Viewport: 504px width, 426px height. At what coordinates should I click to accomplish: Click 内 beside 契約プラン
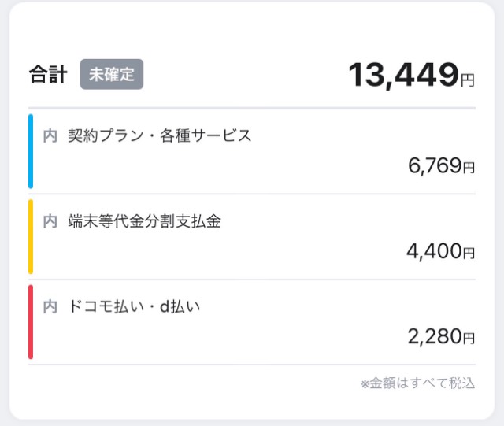(50, 135)
